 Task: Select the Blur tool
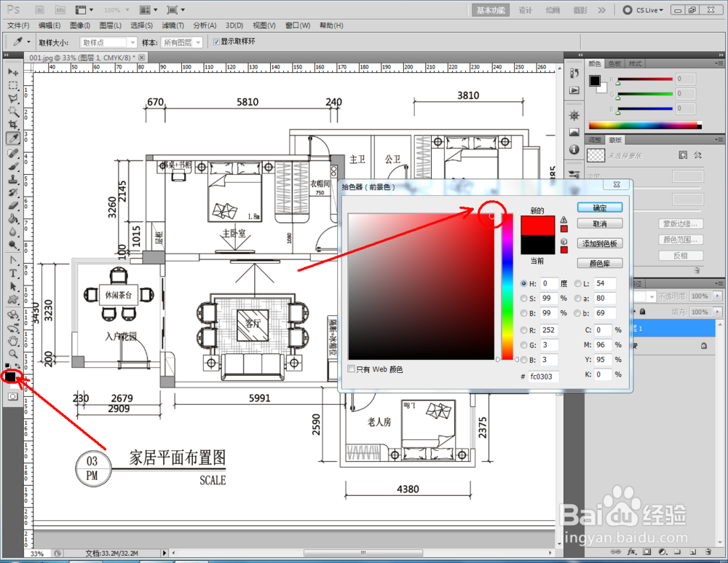pos(13,232)
